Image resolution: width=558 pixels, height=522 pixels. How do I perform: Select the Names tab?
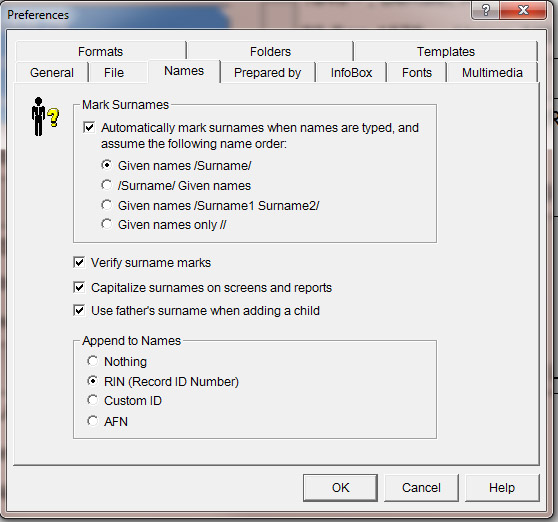pos(184,71)
